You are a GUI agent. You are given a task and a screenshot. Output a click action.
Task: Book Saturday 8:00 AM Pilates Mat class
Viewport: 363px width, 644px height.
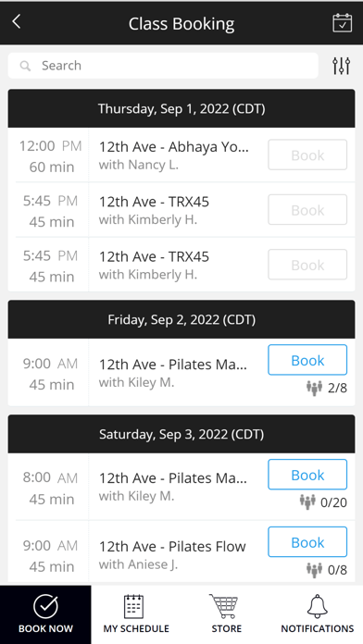[x=307, y=475]
